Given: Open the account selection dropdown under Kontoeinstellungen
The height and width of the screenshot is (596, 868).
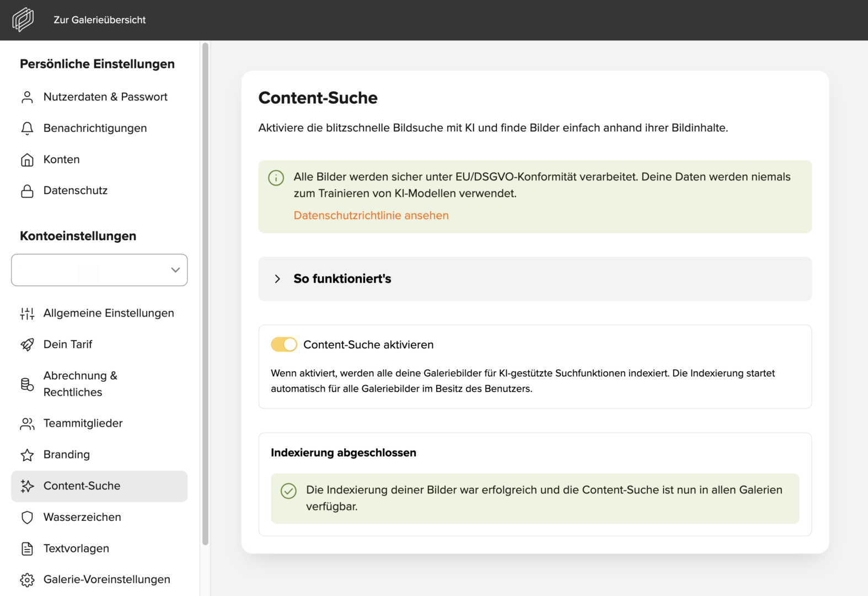Looking at the screenshot, I should (99, 270).
